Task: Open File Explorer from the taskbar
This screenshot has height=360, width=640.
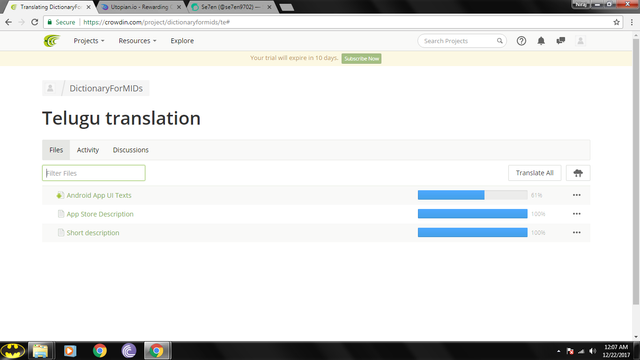Action: click(40, 351)
